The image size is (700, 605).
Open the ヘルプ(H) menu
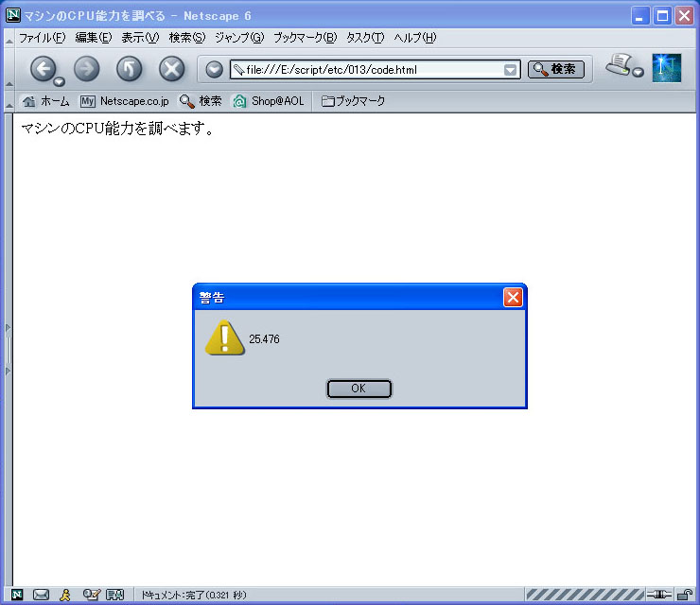pyautogui.click(x=414, y=38)
